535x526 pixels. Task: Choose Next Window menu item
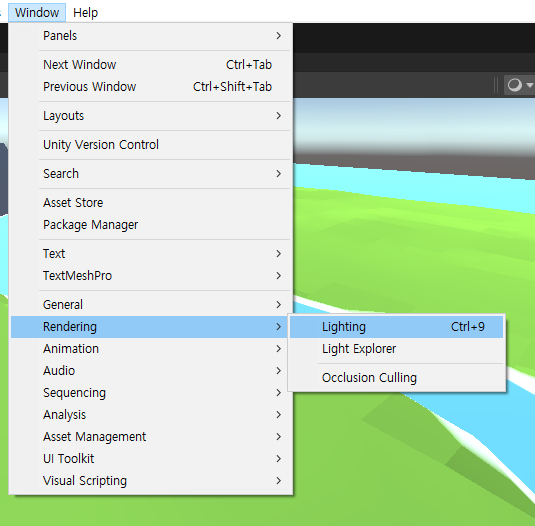(150, 64)
